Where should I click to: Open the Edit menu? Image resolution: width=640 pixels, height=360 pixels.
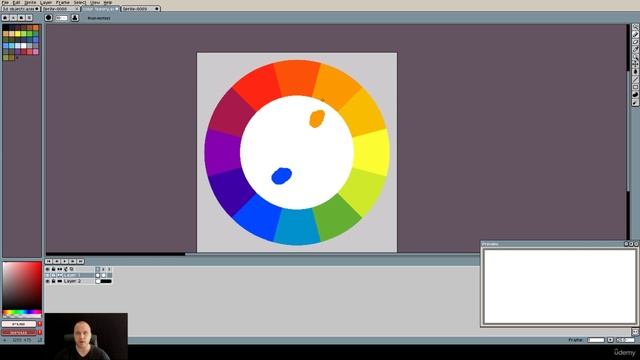pyautogui.click(x=16, y=2)
